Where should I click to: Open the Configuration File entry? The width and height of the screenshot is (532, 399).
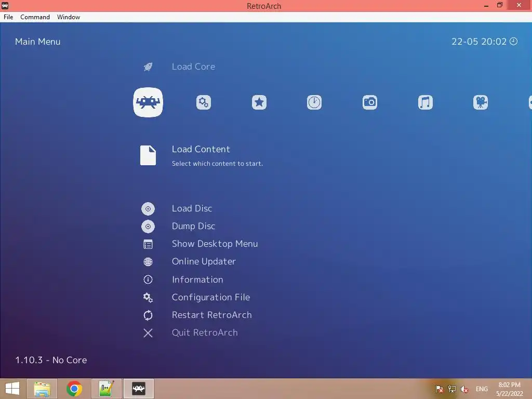(x=211, y=297)
